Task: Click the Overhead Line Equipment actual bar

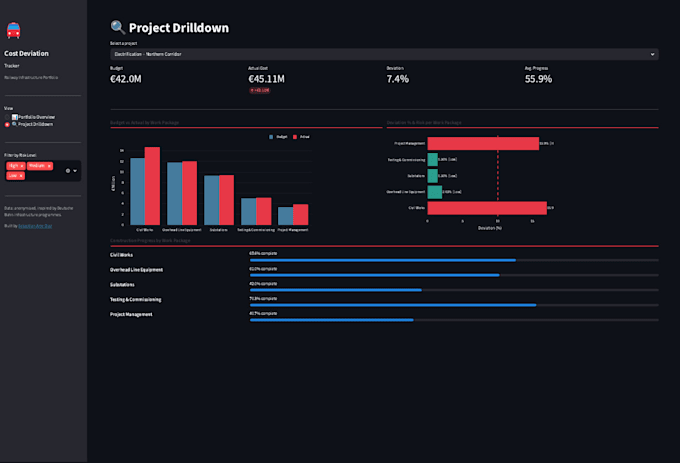Action: (x=190, y=193)
